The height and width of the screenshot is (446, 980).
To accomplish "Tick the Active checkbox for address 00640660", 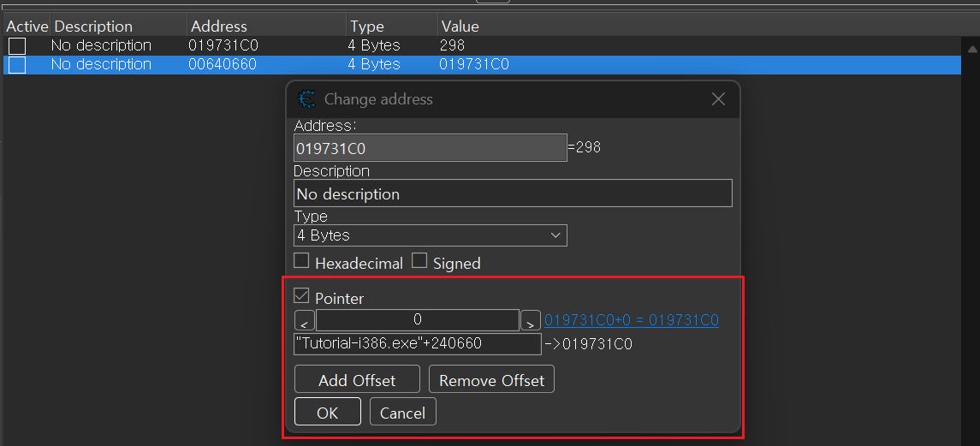I will 17,65.
